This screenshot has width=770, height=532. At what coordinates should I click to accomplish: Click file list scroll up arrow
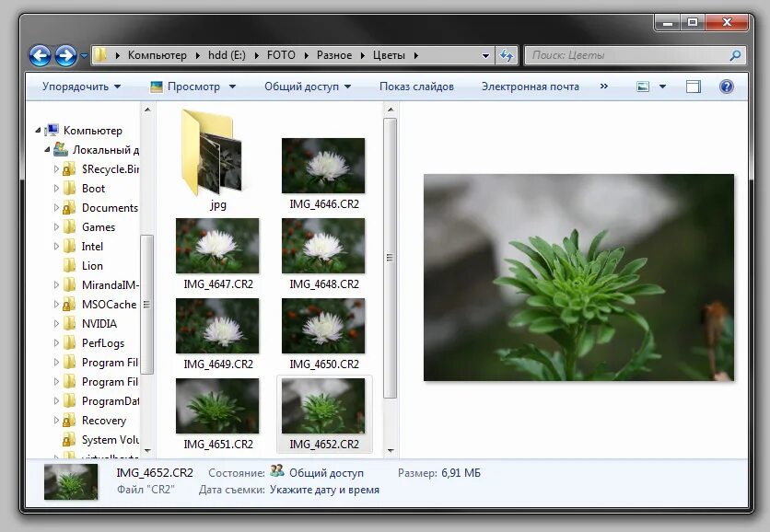[x=391, y=110]
